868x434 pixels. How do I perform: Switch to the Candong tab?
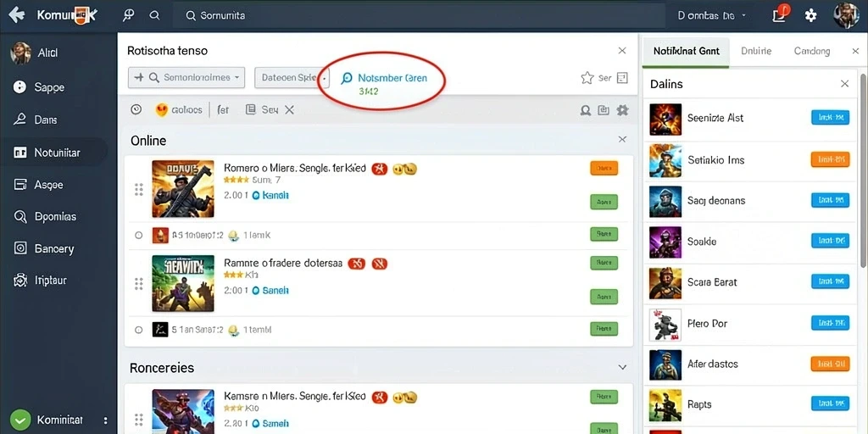pyautogui.click(x=812, y=51)
